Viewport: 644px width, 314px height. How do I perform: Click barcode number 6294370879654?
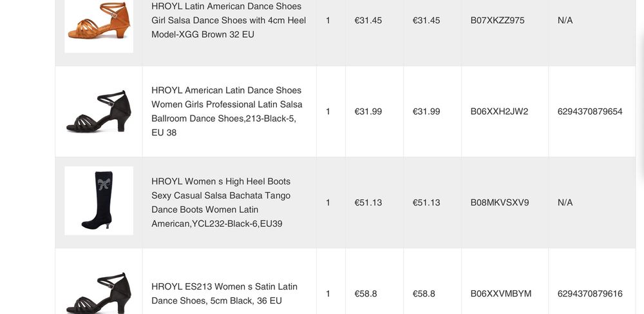pyautogui.click(x=590, y=112)
